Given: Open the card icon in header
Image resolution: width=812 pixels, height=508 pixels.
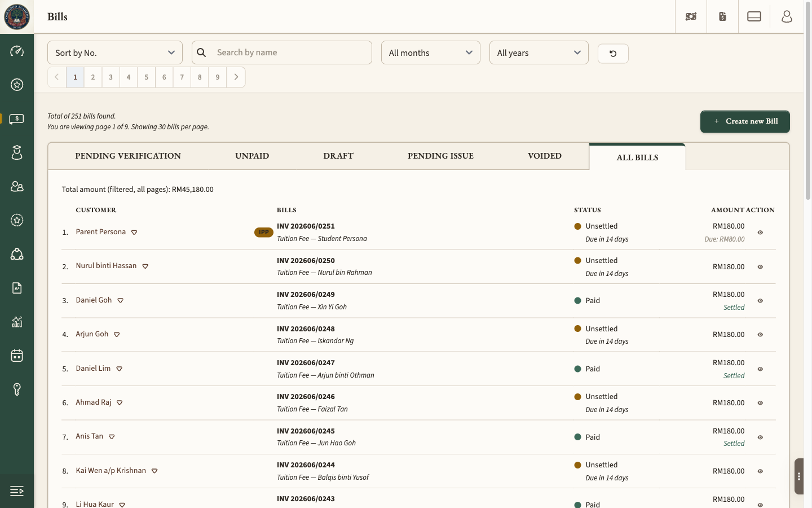Looking at the screenshot, I should (754, 16).
